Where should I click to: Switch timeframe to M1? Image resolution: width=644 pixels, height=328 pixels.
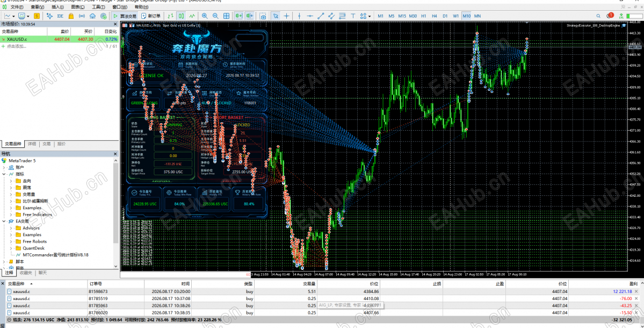coord(381,16)
